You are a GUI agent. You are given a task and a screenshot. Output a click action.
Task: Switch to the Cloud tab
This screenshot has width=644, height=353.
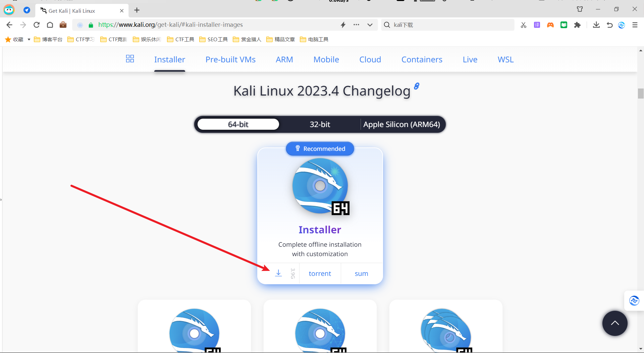(x=370, y=59)
